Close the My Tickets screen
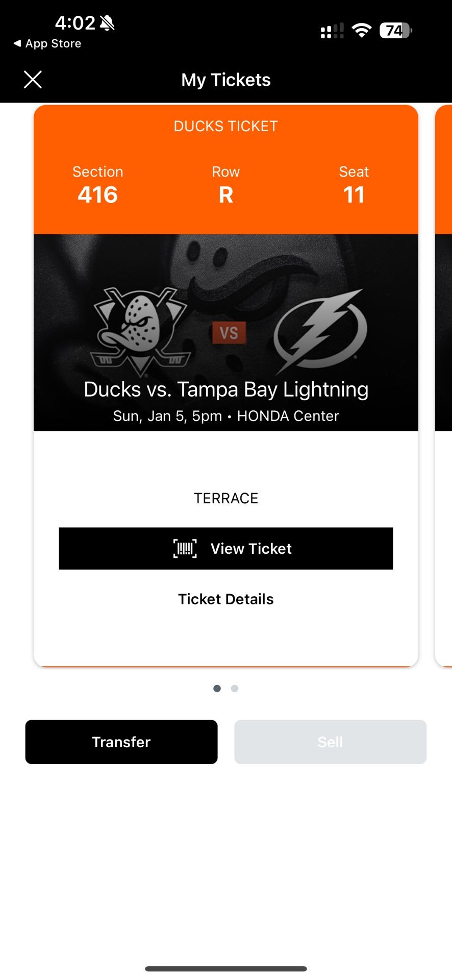The image size is (452, 980). pyautogui.click(x=33, y=80)
